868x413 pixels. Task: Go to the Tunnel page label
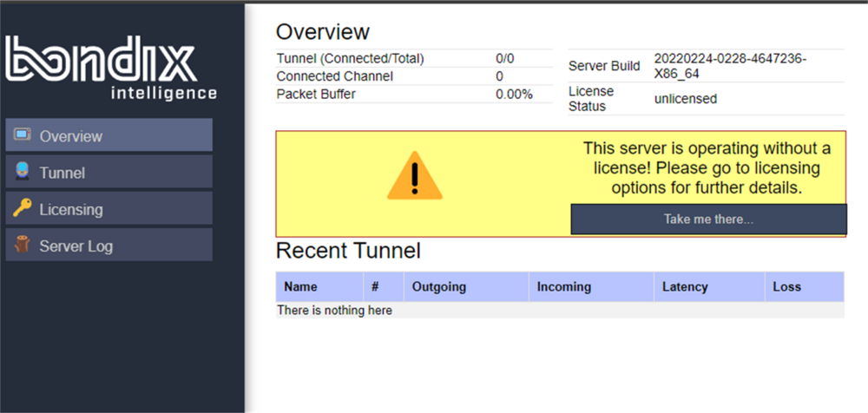(x=62, y=173)
